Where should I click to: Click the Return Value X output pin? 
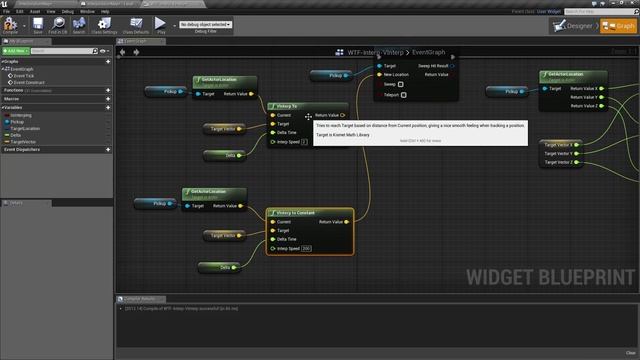tap(601, 89)
